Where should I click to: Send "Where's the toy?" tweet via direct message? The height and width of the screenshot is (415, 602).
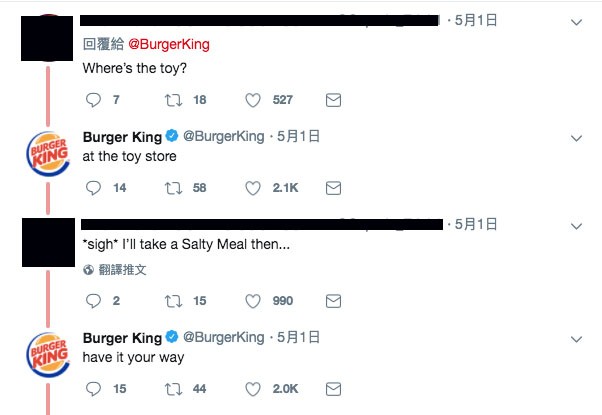click(334, 100)
